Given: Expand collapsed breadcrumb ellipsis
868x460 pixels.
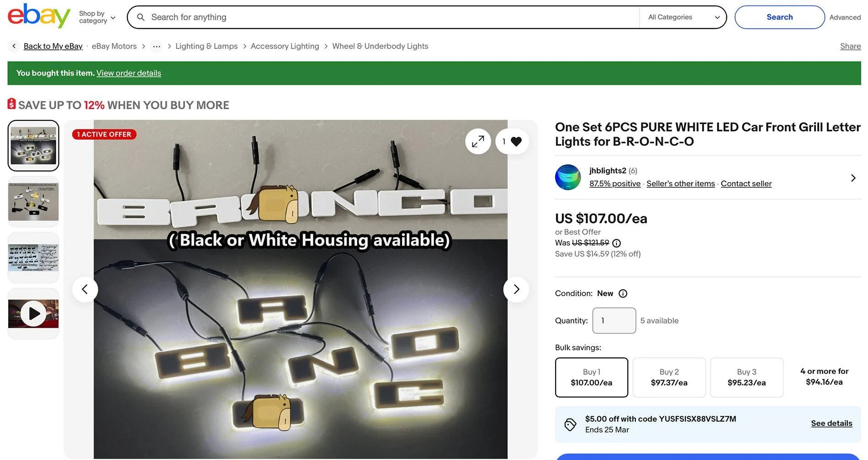Looking at the screenshot, I should 156,47.
